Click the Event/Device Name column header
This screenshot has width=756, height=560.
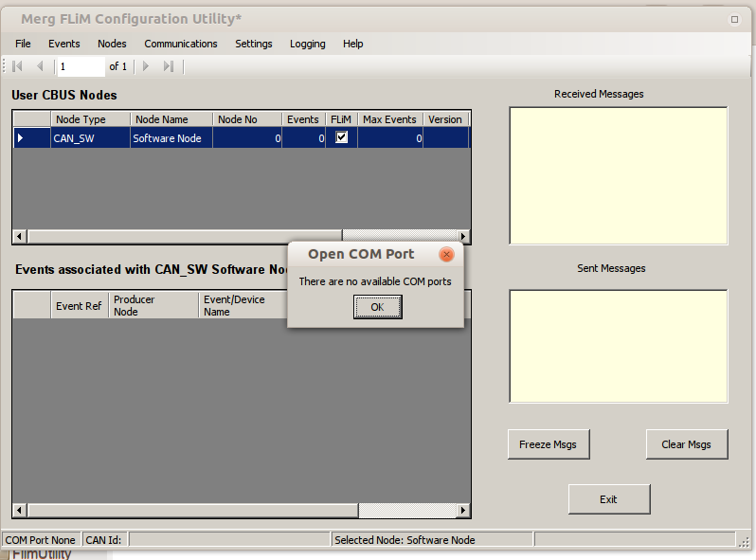tap(243, 306)
